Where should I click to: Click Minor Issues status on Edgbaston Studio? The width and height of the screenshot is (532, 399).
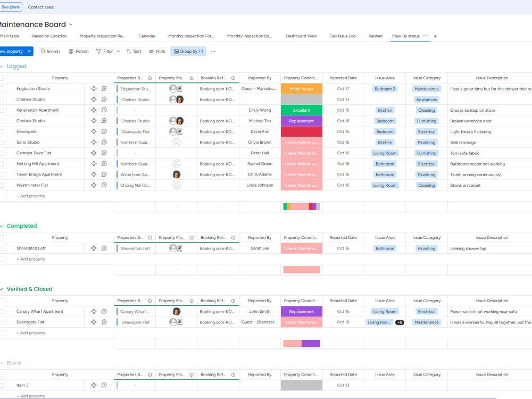coord(301,88)
